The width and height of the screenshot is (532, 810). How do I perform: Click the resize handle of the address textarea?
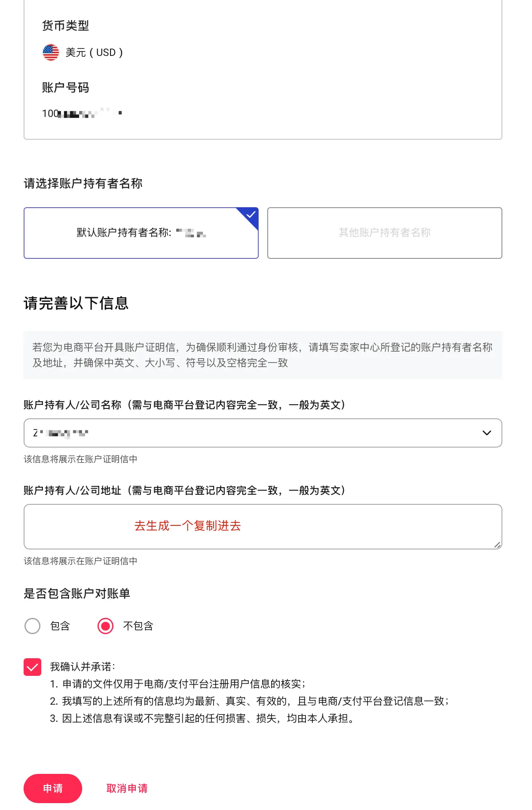(497, 544)
